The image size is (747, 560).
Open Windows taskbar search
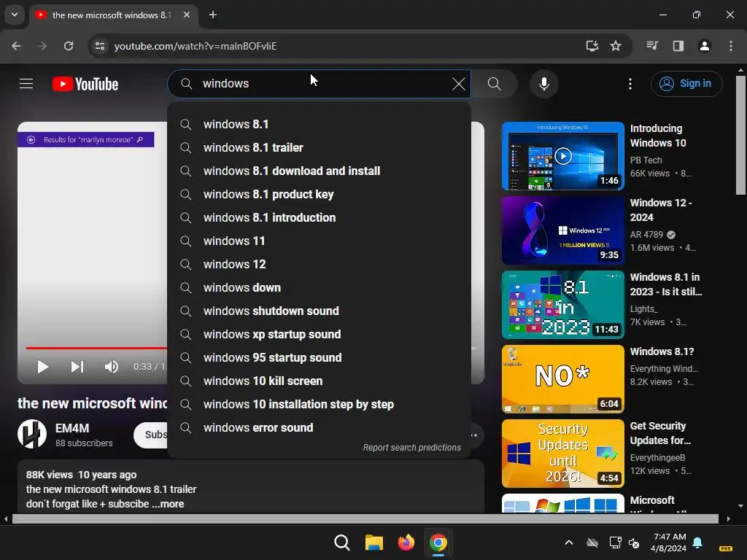[x=341, y=542]
